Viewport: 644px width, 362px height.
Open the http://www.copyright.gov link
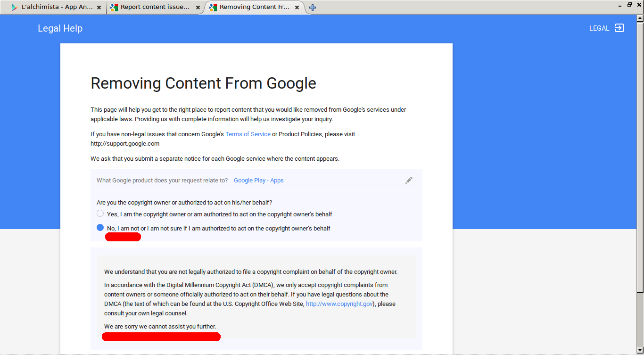pyautogui.click(x=339, y=304)
